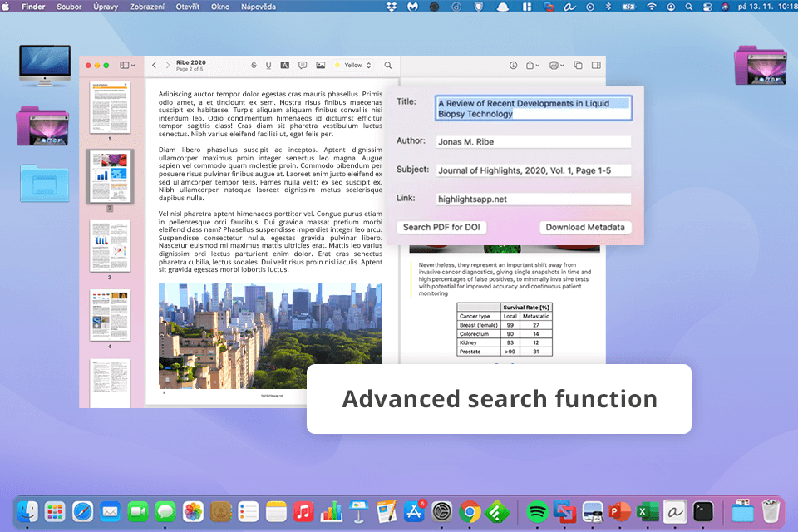
Task: Select page 3 thumbnail in sidebar
Action: click(x=110, y=245)
